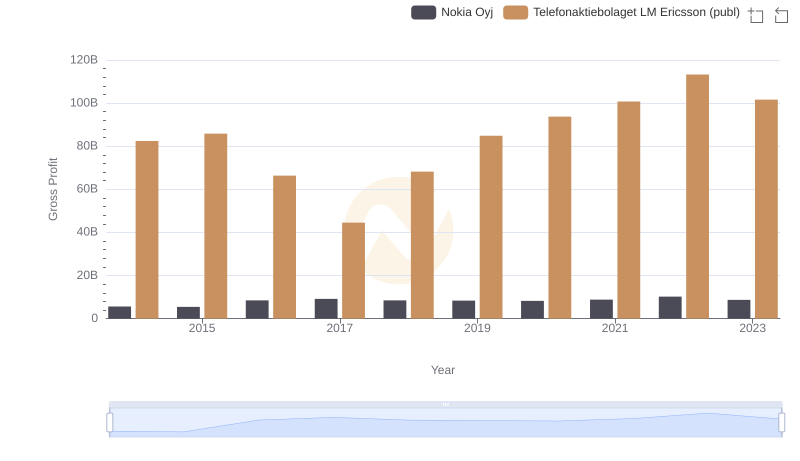Click the Nokia bar for 2021
Screen dimensions: 800x461
601,309
